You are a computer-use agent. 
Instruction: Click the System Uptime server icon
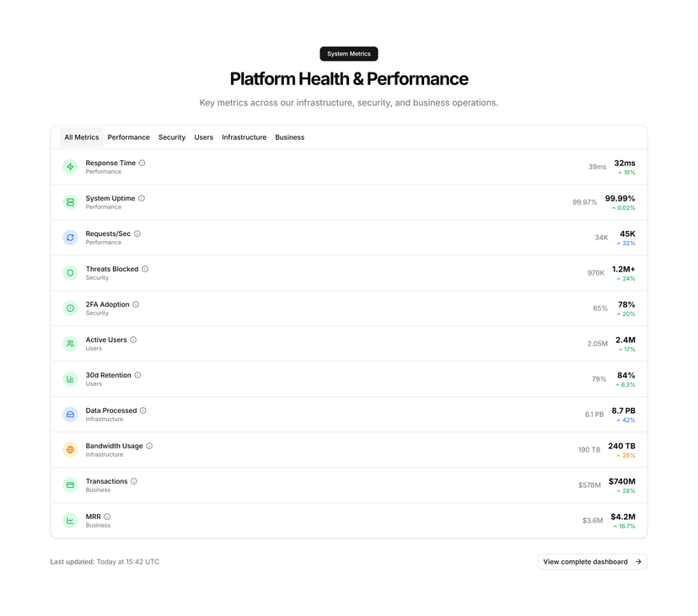[x=70, y=202]
